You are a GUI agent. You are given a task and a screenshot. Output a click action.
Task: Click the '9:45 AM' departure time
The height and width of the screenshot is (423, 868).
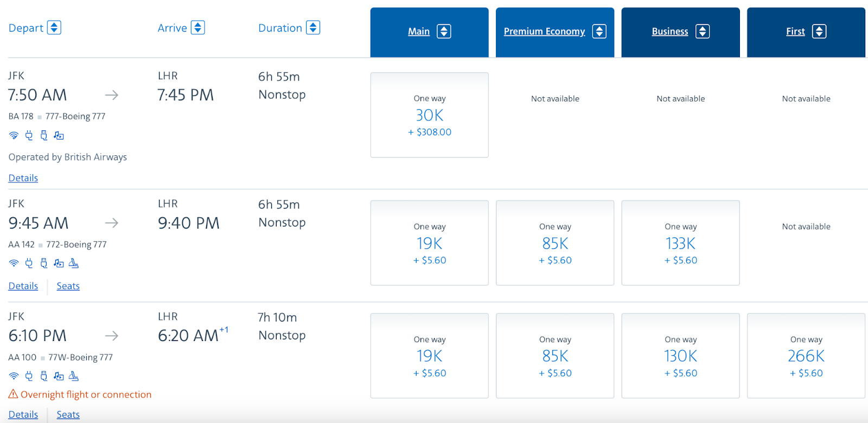click(39, 223)
